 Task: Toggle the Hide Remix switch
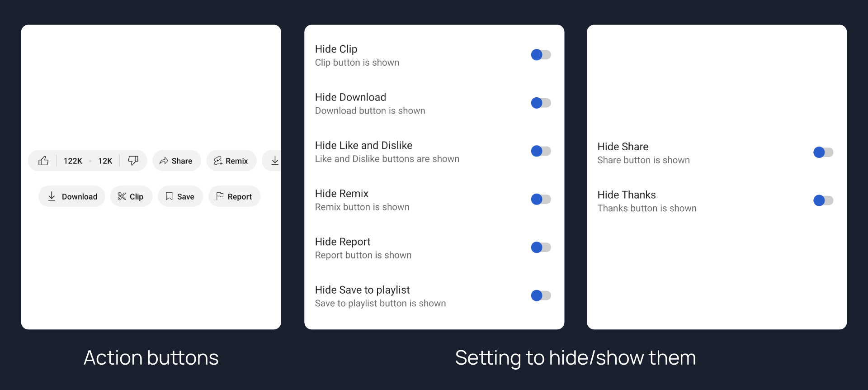[541, 199]
